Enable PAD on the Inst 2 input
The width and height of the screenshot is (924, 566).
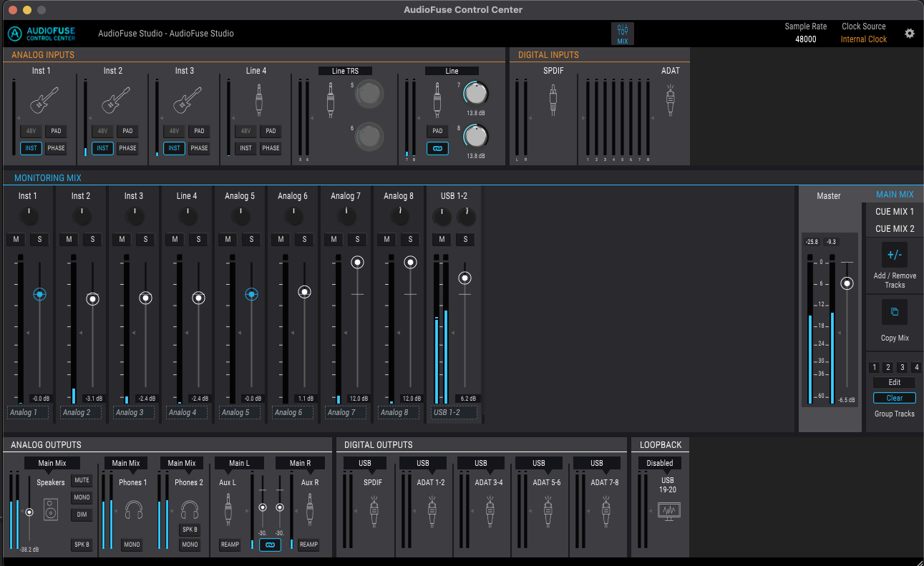point(127,131)
